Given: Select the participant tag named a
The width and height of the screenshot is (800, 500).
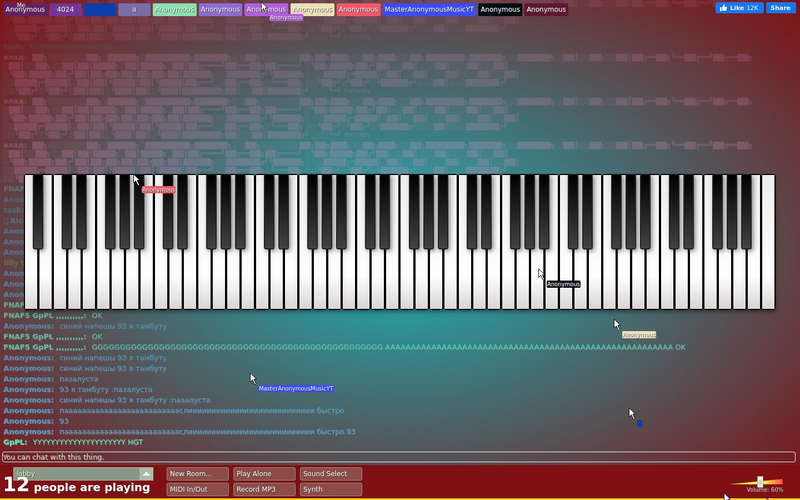Looking at the screenshot, I should [134, 9].
